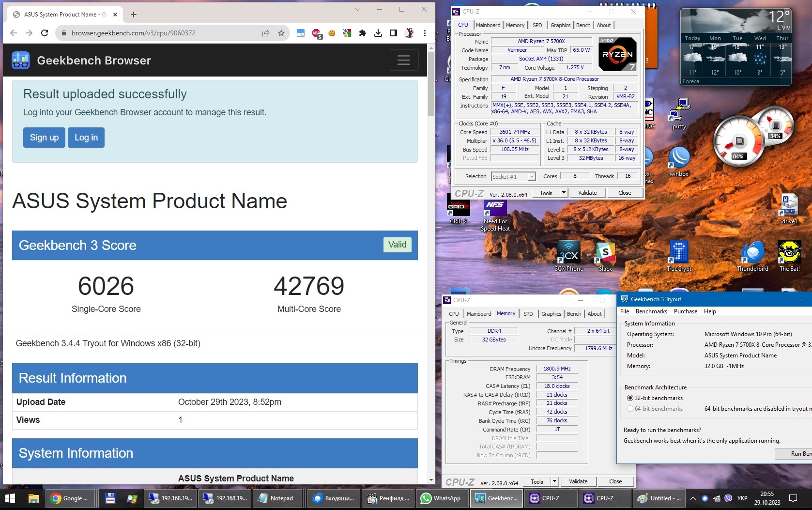The height and width of the screenshot is (510, 812).
Task: Click Close in lower CPU-Z window
Action: [x=615, y=481]
